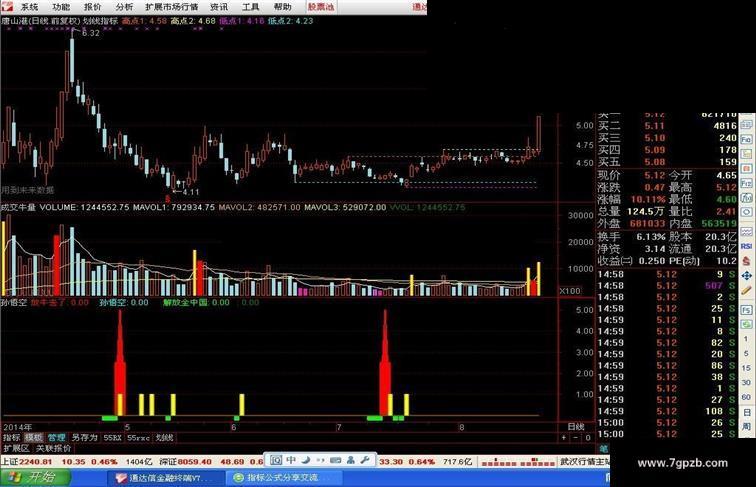This screenshot has width=756, height=487.
Task: Click the IME user icon
Action: pos(351,460)
